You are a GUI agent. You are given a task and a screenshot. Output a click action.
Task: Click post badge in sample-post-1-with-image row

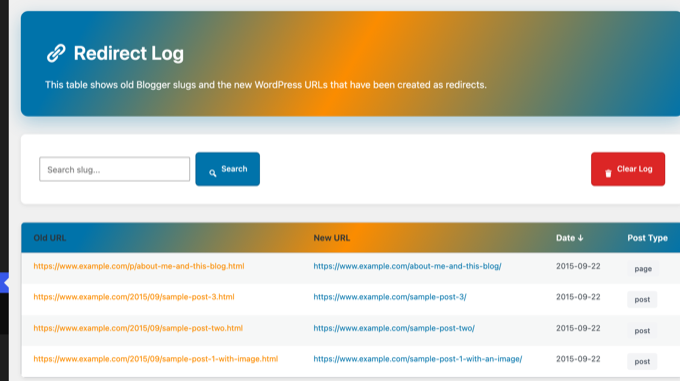pyautogui.click(x=642, y=361)
